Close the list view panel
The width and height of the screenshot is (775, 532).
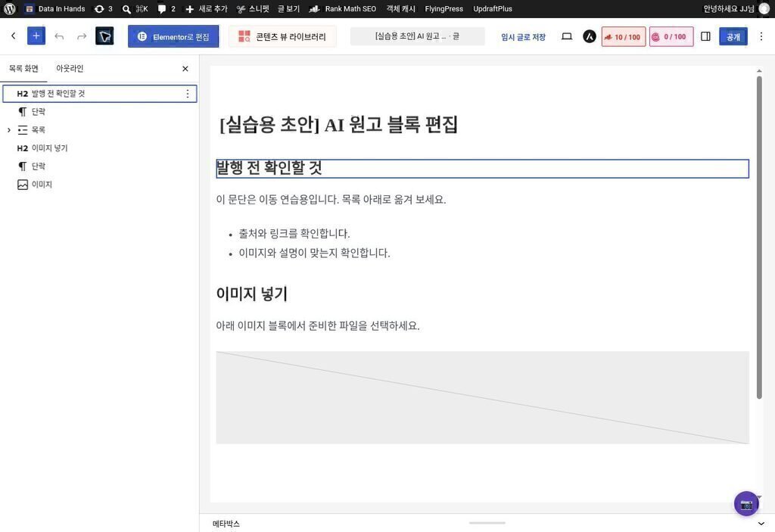[185, 69]
